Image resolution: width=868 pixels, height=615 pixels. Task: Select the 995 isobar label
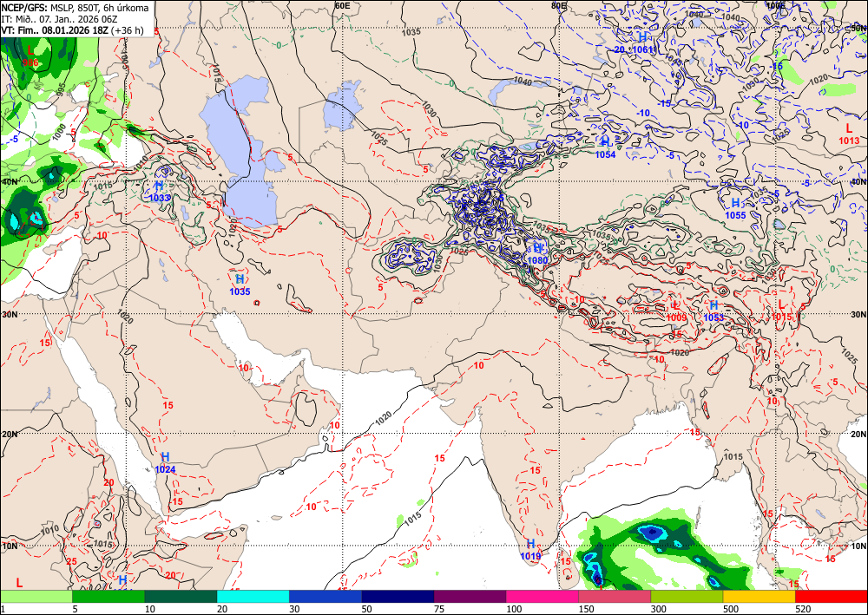click(x=62, y=90)
